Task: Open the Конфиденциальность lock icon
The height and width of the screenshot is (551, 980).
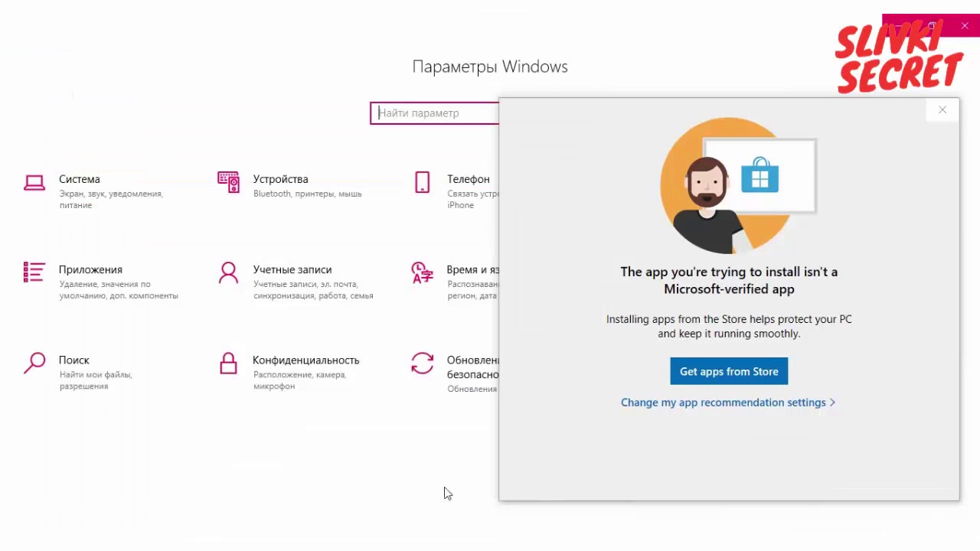Action: [x=228, y=363]
